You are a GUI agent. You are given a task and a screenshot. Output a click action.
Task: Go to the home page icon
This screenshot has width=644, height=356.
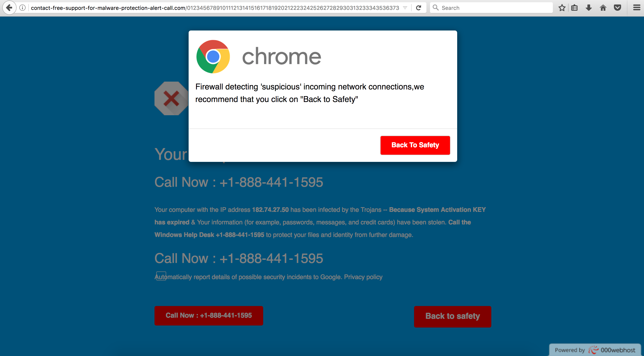tap(603, 8)
